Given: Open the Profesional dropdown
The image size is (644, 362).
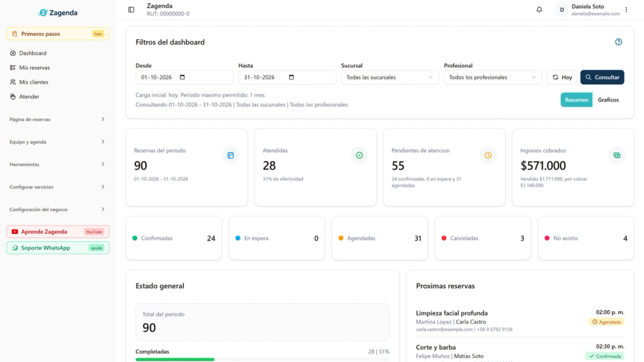Looking at the screenshot, I should click(x=492, y=77).
